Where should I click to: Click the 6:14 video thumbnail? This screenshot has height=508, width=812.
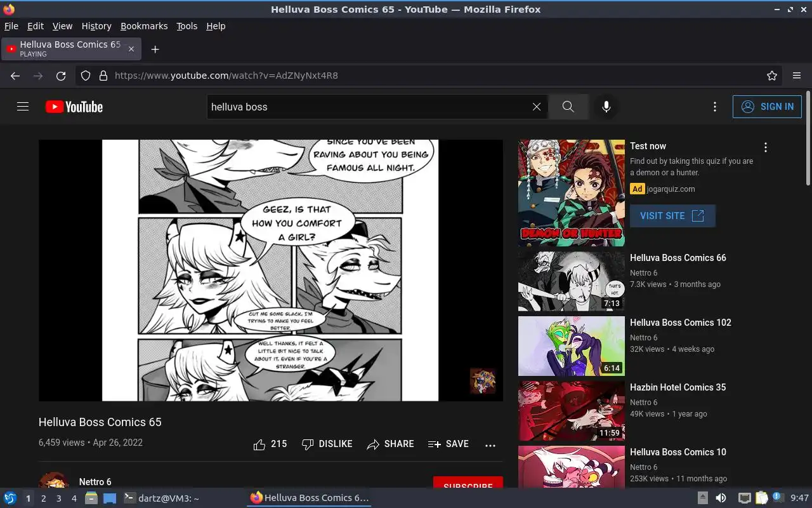(x=572, y=346)
